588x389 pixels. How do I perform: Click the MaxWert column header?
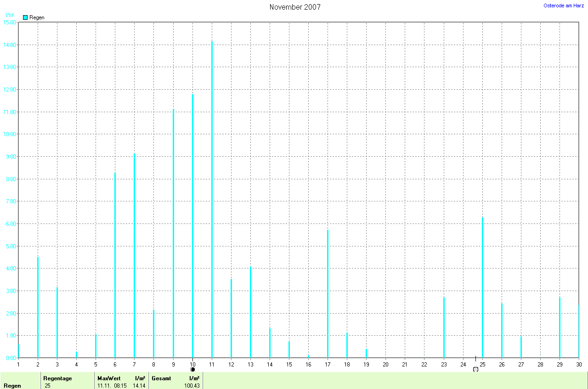[x=109, y=378]
